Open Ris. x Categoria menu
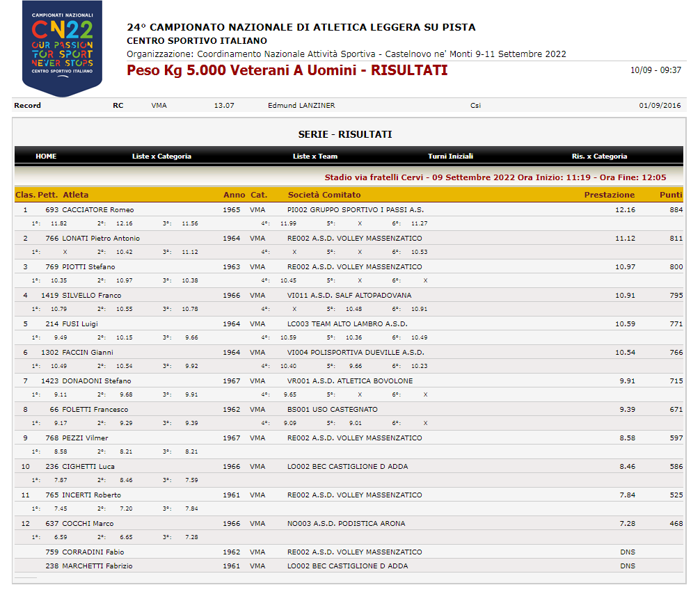This screenshot has width=700, height=592. click(x=600, y=157)
